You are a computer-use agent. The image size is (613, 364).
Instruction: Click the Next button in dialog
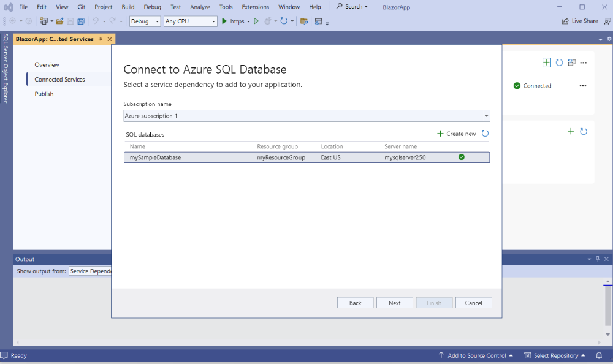click(394, 303)
